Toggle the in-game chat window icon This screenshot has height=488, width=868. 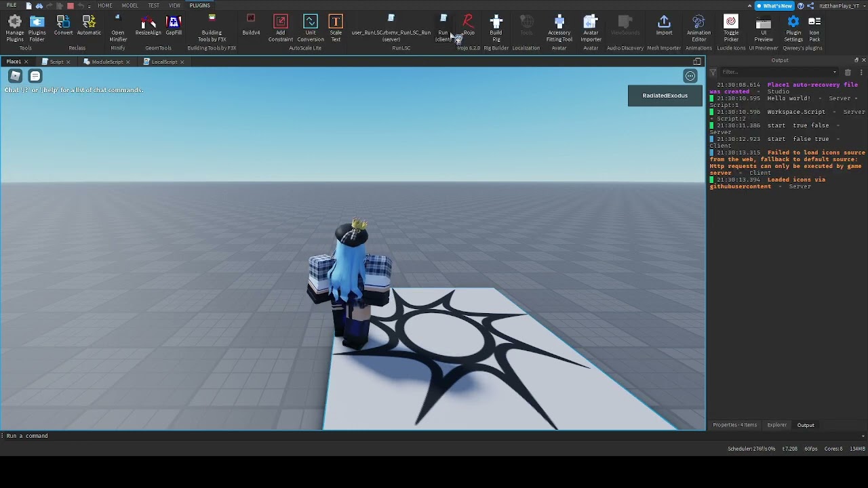[x=35, y=76]
